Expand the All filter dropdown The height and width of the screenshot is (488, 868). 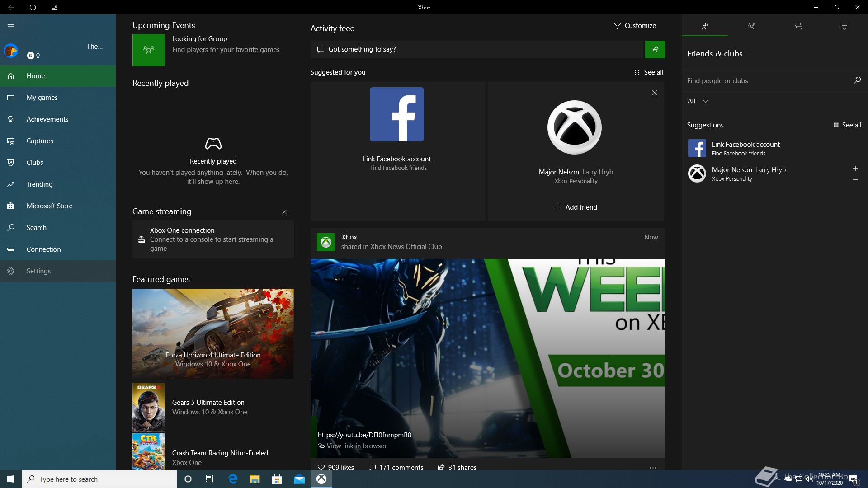coord(698,101)
